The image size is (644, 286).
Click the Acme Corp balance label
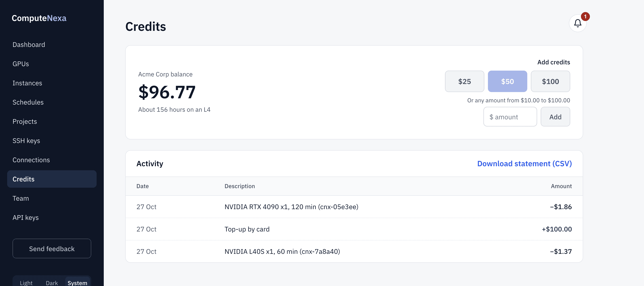point(165,74)
